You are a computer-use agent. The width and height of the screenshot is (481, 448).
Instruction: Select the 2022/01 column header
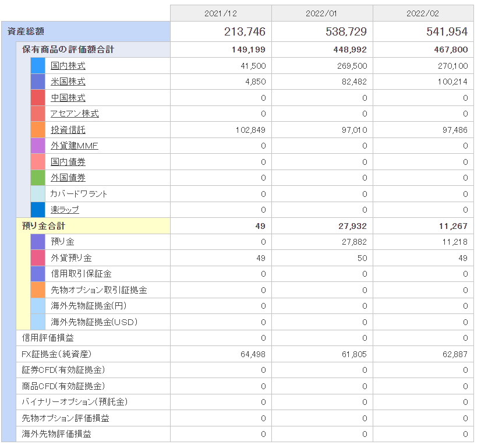322,13
